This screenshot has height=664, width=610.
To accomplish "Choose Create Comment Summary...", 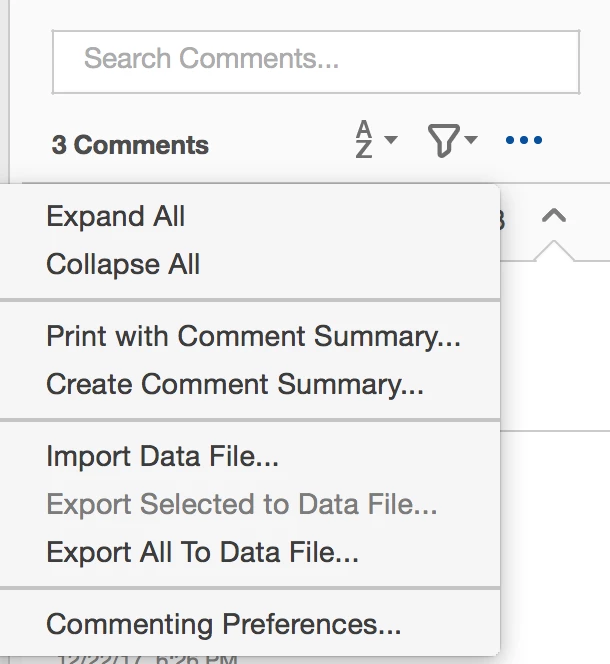I will [x=235, y=385].
